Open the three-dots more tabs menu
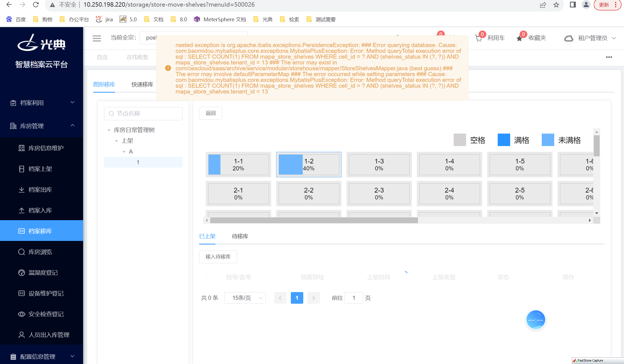This screenshot has width=624, height=364. point(609,57)
